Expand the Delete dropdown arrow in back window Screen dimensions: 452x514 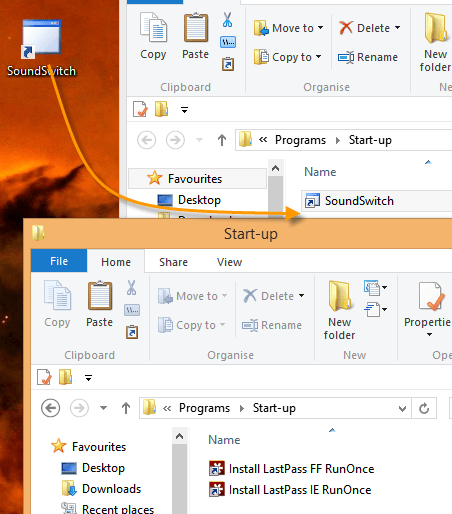[397, 28]
